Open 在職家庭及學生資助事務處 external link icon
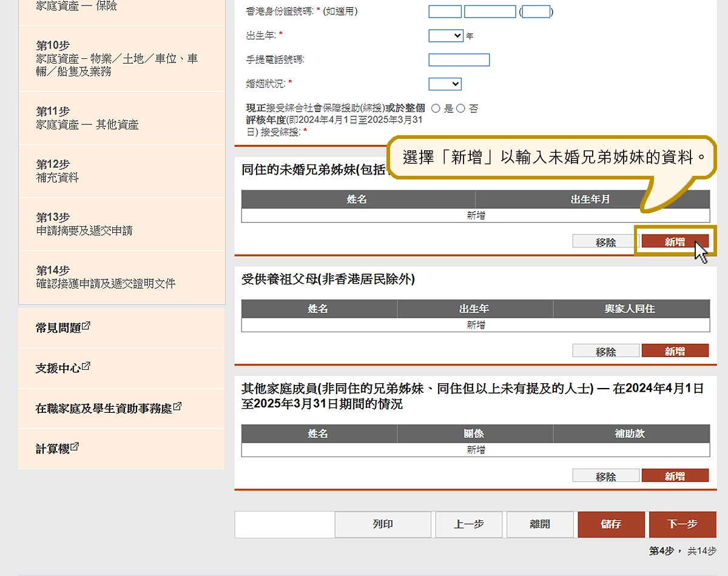The image size is (728, 576). click(x=177, y=407)
